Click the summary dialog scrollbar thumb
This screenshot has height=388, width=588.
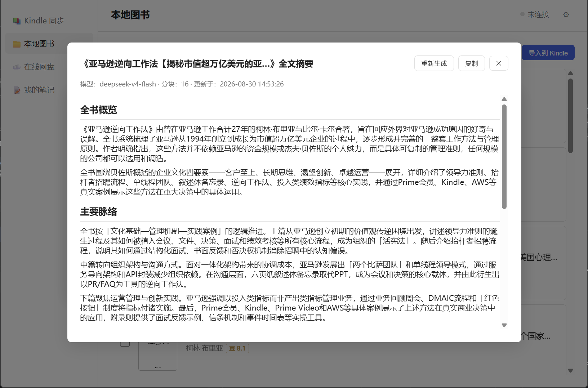(504, 156)
